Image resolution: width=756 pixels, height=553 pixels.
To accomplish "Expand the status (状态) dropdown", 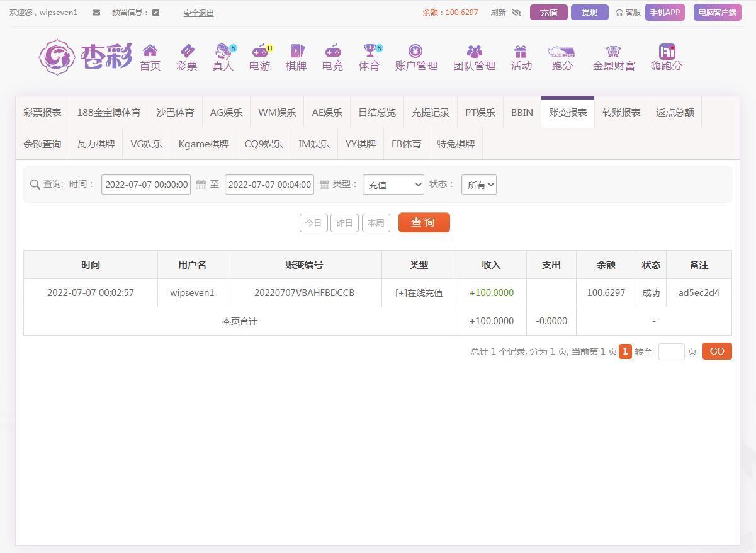I will 478,185.
